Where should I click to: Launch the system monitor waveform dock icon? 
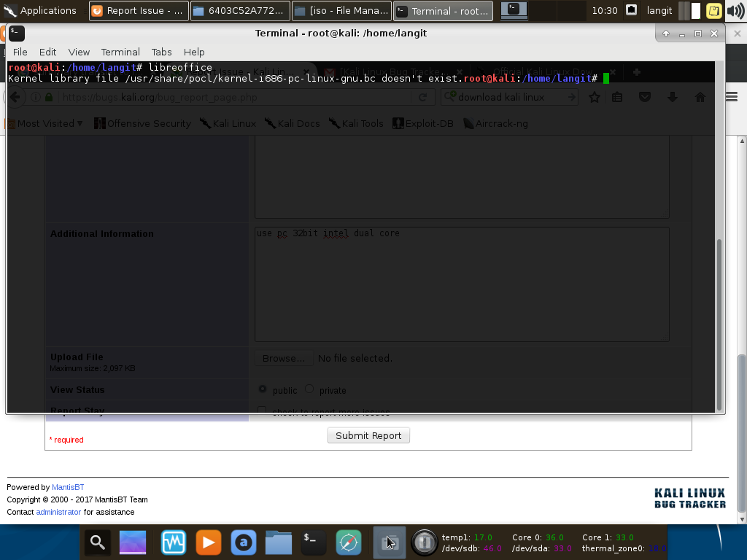tap(174, 542)
